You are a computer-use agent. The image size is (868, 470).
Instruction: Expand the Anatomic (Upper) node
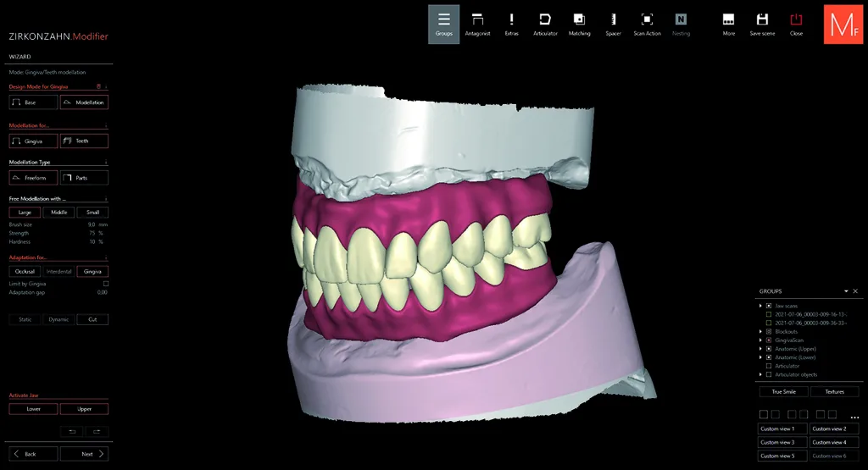pyautogui.click(x=760, y=349)
